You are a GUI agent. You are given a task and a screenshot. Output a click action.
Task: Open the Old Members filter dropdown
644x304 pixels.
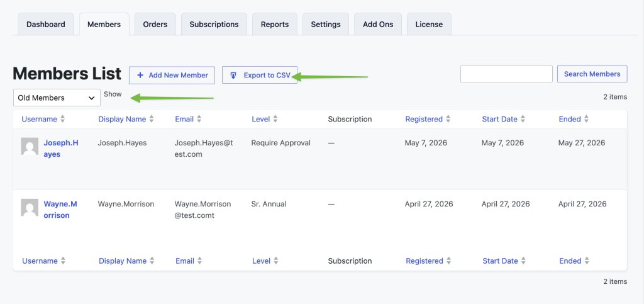pos(57,98)
